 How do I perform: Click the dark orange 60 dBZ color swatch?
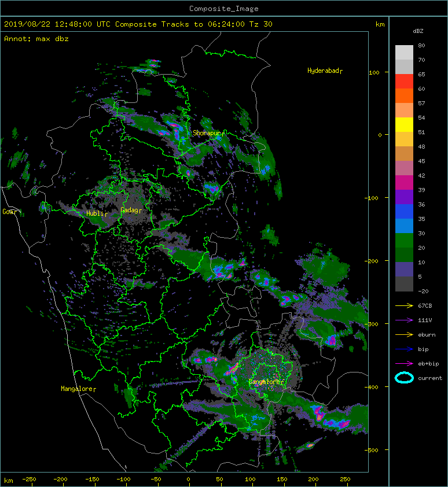(404, 95)
